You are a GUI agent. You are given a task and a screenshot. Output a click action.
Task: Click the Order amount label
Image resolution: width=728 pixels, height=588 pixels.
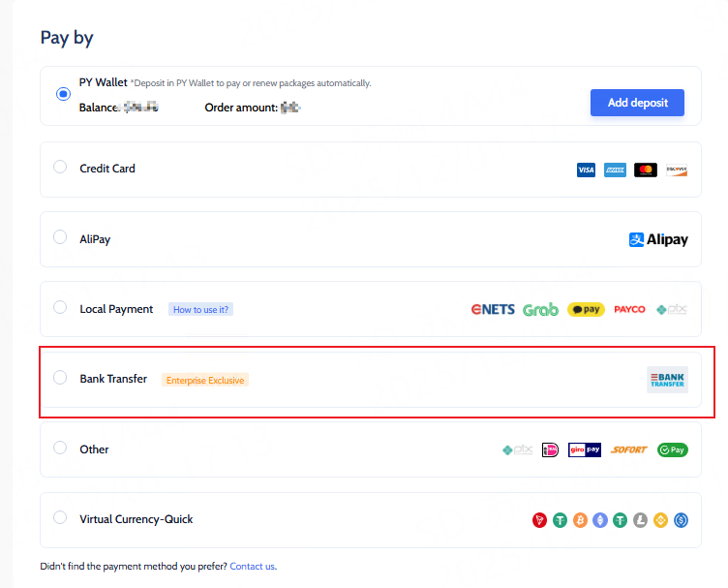(241, 108)
